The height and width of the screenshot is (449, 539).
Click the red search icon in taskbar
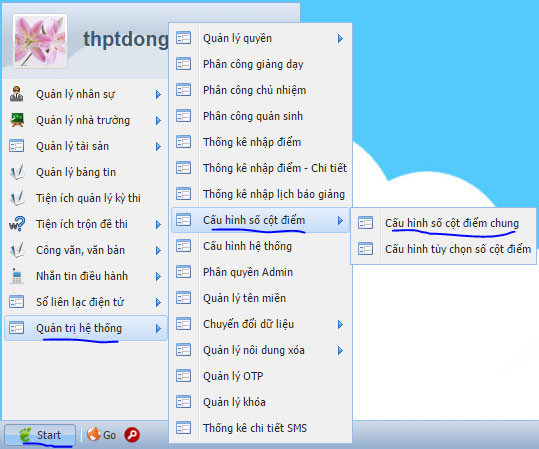click(x=132, y=435)
